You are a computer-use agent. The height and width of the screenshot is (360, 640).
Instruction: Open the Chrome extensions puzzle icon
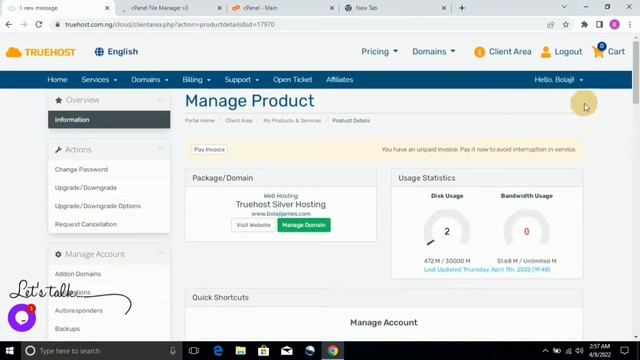coord(584,24)
